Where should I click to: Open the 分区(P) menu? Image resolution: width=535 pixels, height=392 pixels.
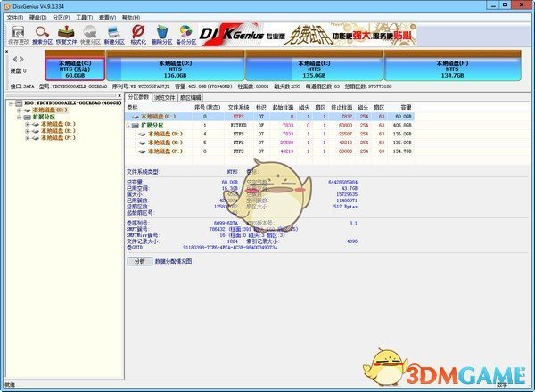(x=61, y=18)
